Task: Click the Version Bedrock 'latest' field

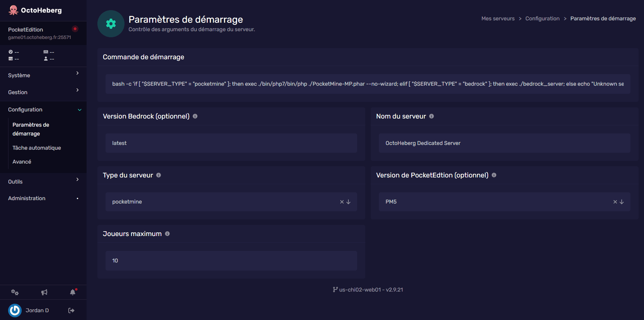Action: pos(231,143)
